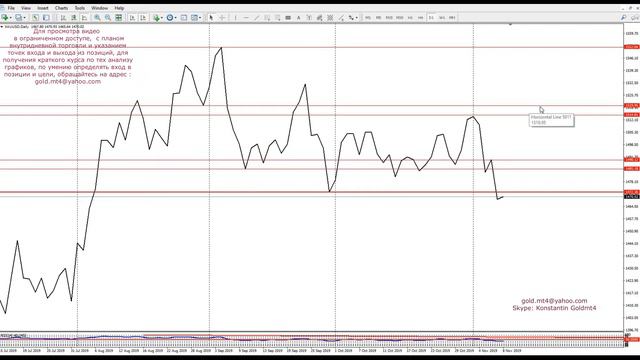Select the Fibonacci Retracement tool
Viewport: 640px width, 360px height.
[278, 18]
